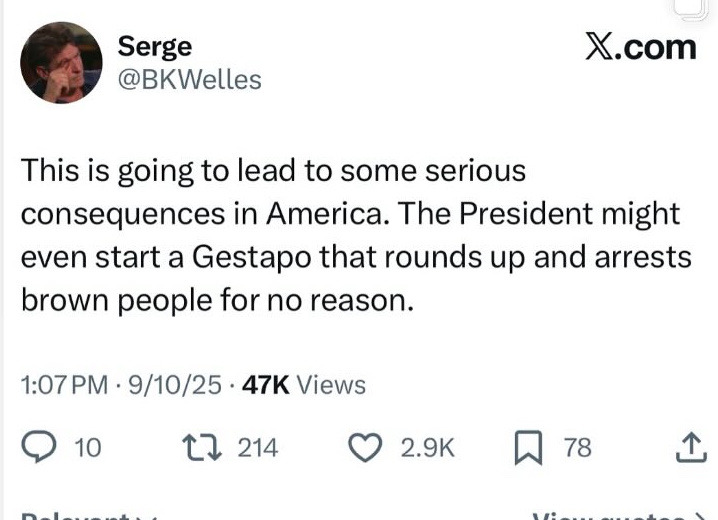Click the X.com logo text

pyautogui.click(x=640, y=46)
